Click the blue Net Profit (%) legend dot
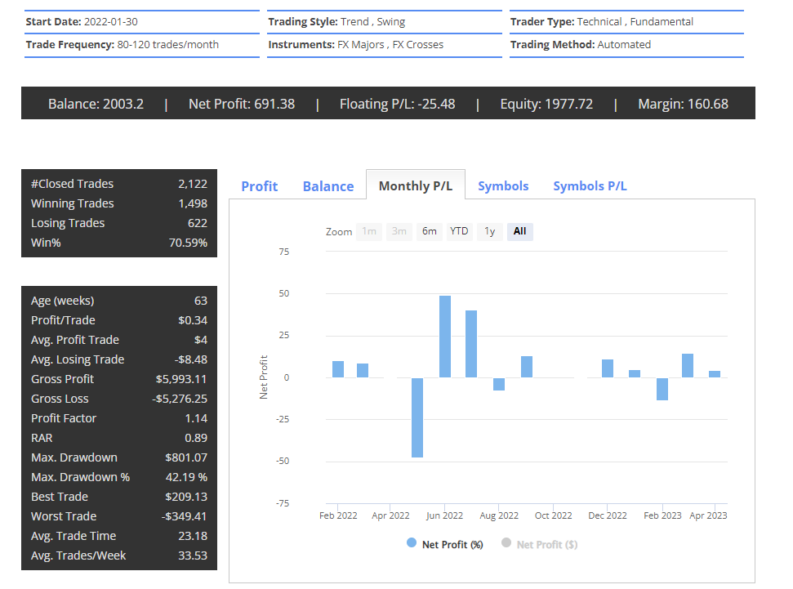The height and width of the screenshot is (589, 793). coord(411,543)
